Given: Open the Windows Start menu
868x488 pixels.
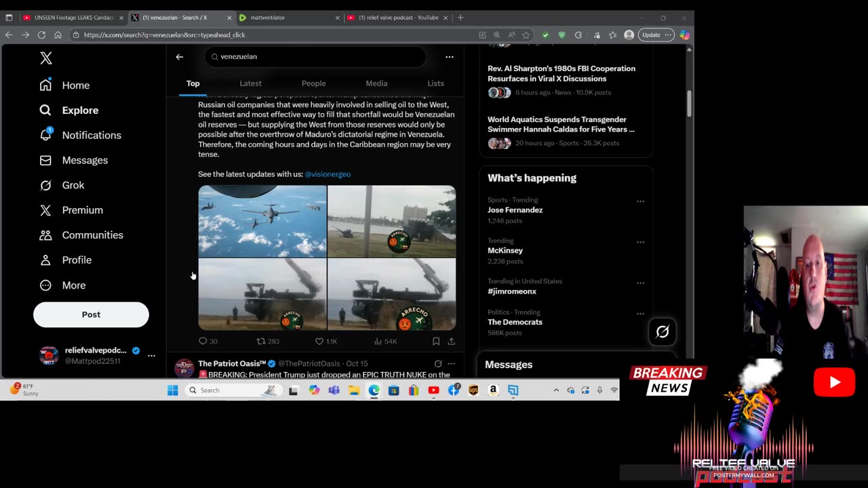Looking at the screenshot, I should [173, 390].
